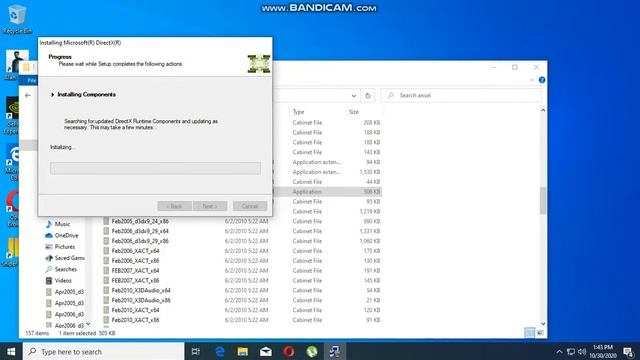Launch Microsoft Edge from the taskbar

(x=220, y=351)
